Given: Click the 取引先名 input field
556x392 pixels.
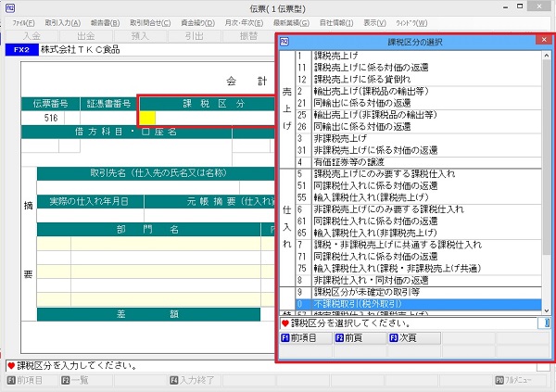Looking at the screenshot, I should coord(138,188).
